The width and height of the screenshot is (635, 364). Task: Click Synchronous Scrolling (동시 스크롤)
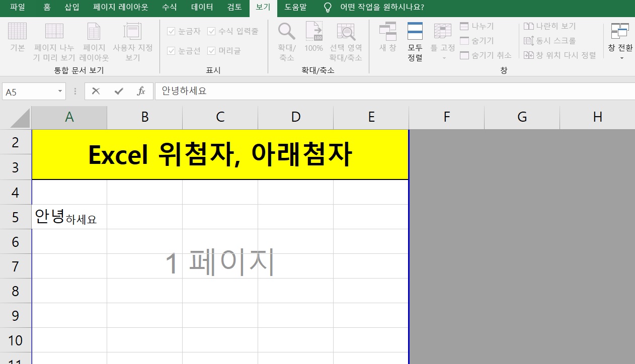pyautogui.click(x=549, y=41)
